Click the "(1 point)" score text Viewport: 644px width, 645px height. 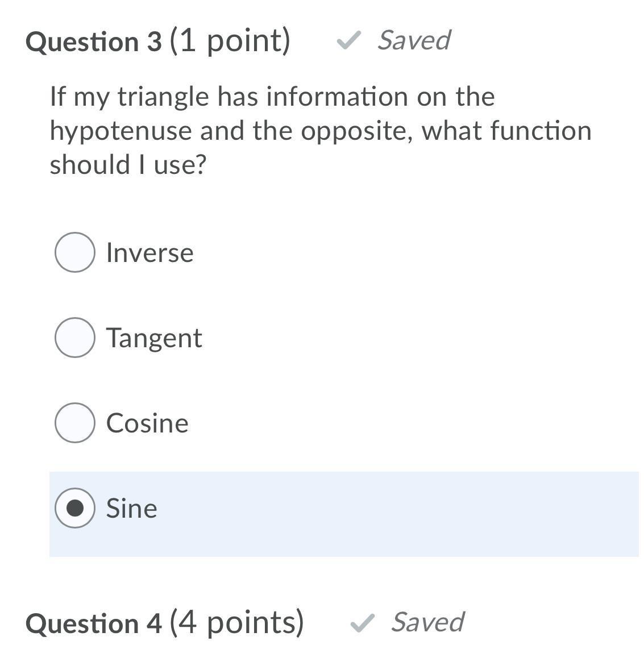point(230,41)
